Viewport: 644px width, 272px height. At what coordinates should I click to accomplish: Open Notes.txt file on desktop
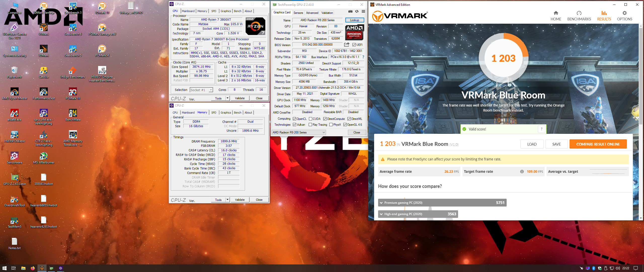point(15,244)
